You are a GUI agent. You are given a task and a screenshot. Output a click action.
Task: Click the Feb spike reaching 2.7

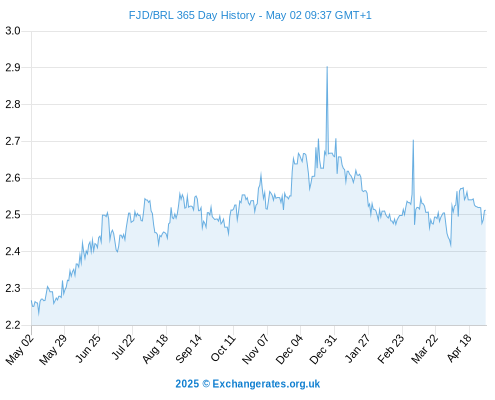click(413, 141)
